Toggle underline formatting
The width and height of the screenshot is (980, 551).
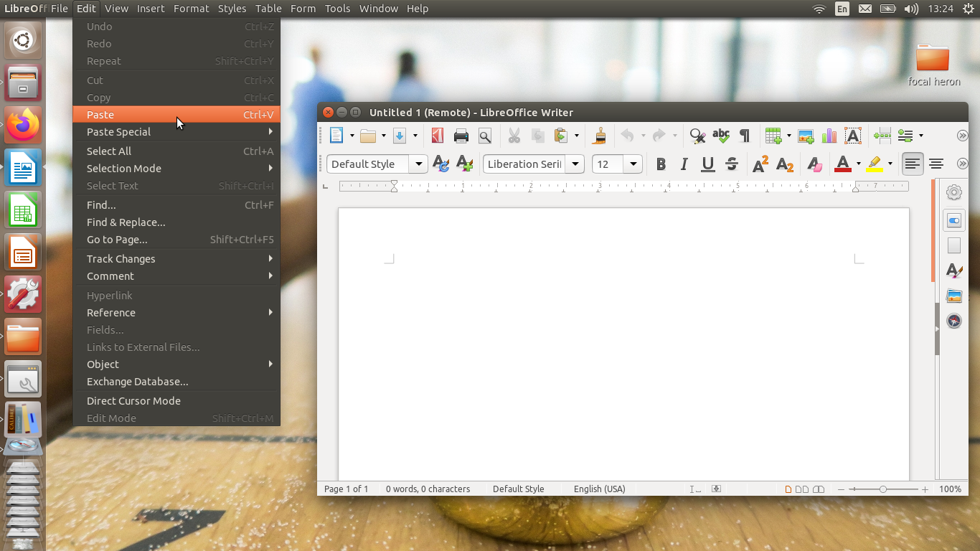point(707,164)
